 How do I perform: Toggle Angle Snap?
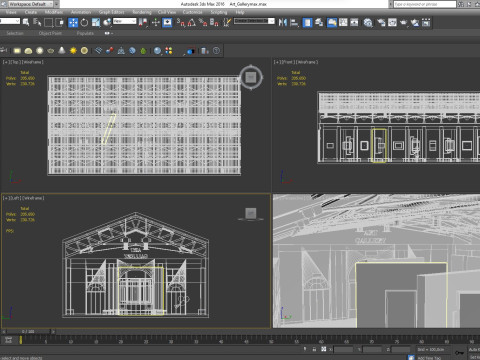pos(192,22)
